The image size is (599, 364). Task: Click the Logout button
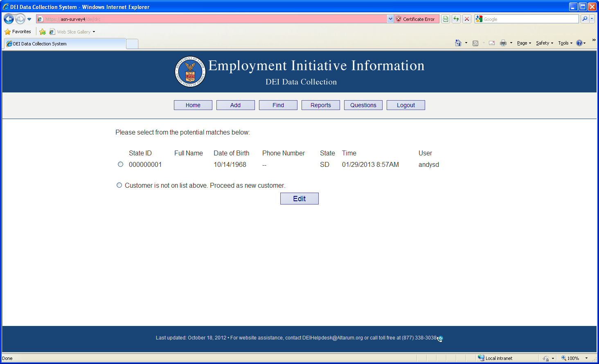(406, 105)
